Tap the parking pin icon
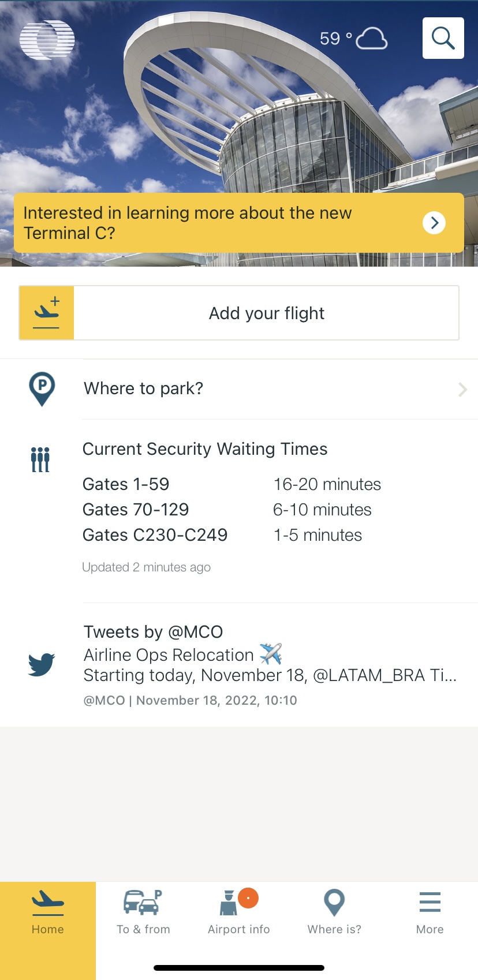The width and height of the screenshot is (478, 980). point(42,388)
